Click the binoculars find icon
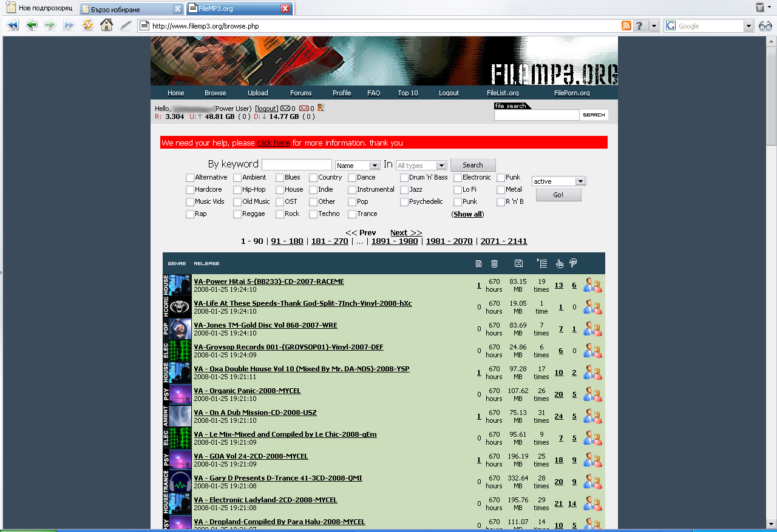Image resolution: width=777 pixels, height=532 pixels. pyautogui.click(x=765, y=26)
